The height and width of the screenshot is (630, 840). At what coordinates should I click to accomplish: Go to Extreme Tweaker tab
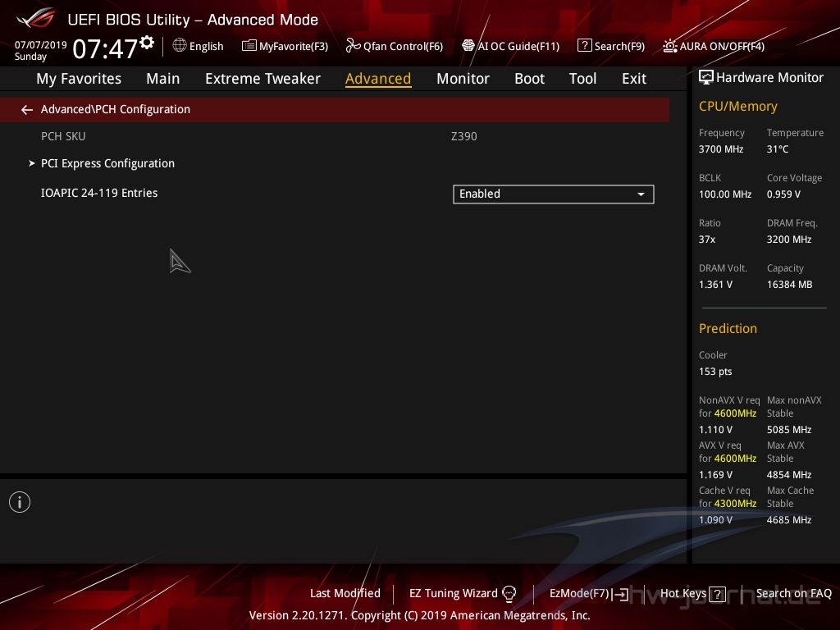pyautogui.click(x=262, y=79)
